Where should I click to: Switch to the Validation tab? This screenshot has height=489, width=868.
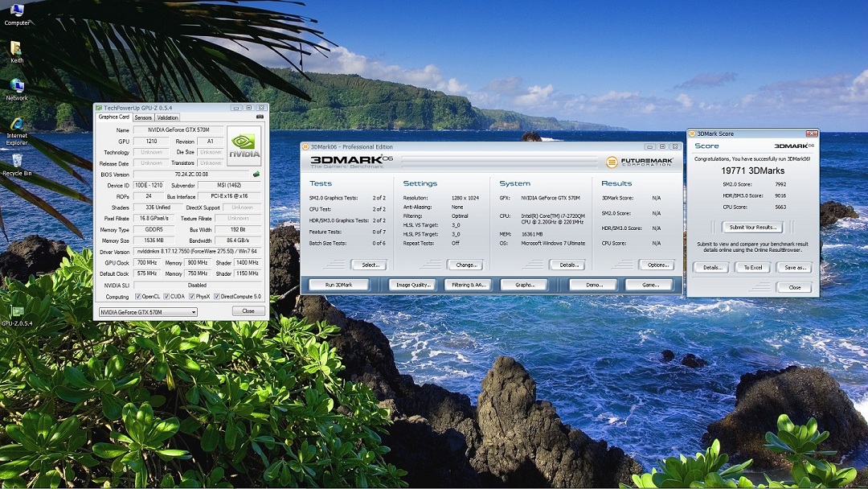(167, 117)
